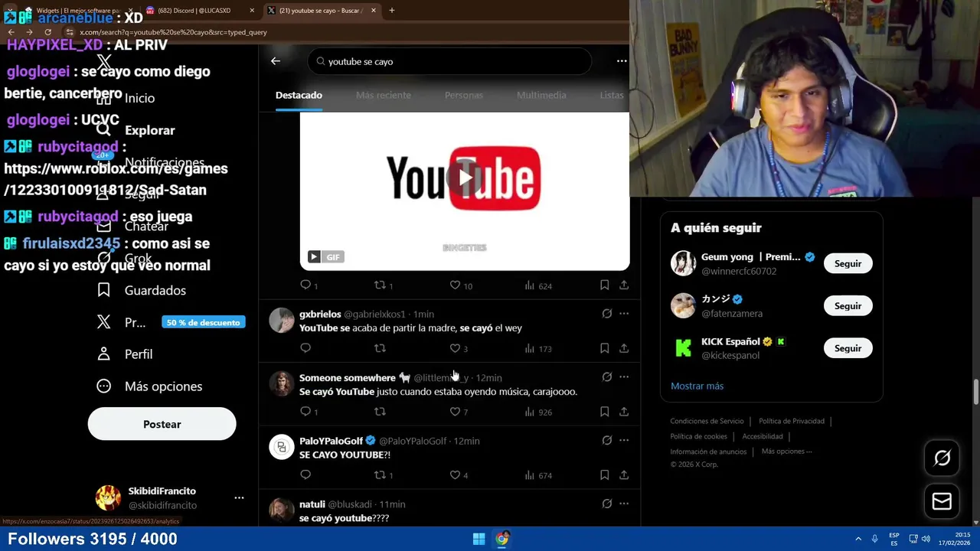Switch to the Discord browser tab
Image resolution: width=980 pixels, height=551 pixels.
pyautogui.click(x=199, y=11)
